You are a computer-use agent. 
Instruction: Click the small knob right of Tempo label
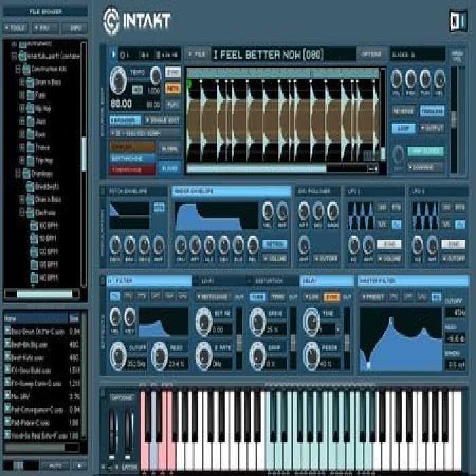(x=156, y=75)
